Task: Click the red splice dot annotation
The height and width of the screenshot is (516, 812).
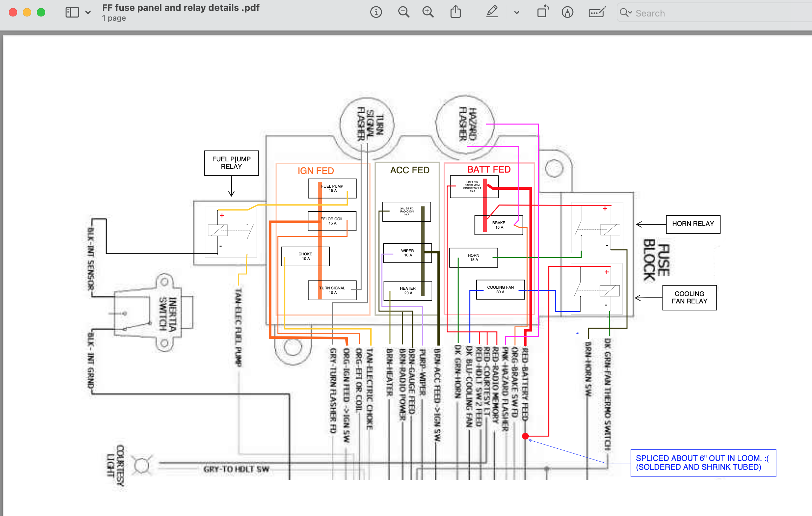Action: tap(525, 436)
